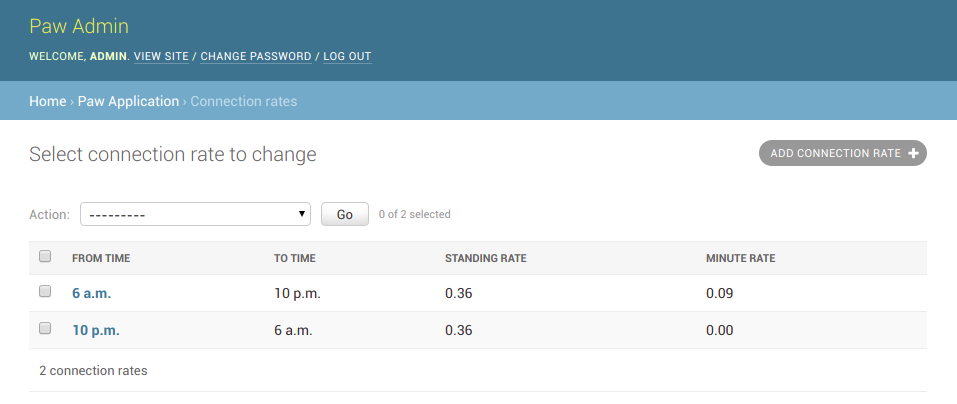Screen dimensions: 957x404
Task: Open the Change Password link
Action: 256,56
